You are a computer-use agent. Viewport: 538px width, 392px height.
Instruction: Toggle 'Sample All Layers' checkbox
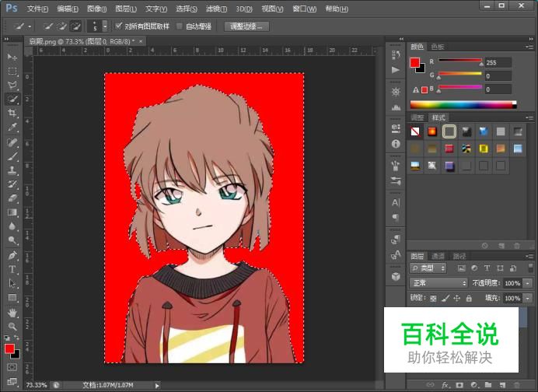pos(119,26)
